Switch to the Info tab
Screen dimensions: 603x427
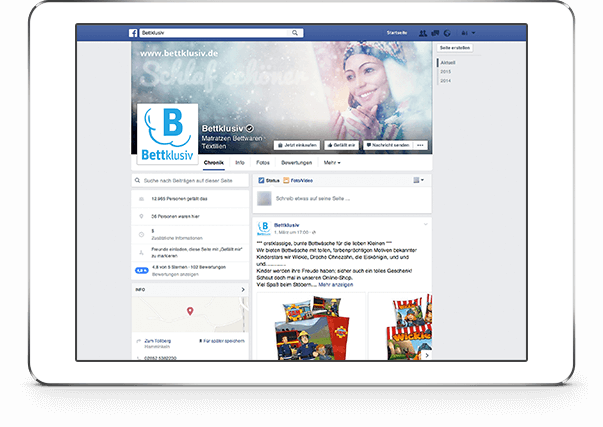point(240,163)
